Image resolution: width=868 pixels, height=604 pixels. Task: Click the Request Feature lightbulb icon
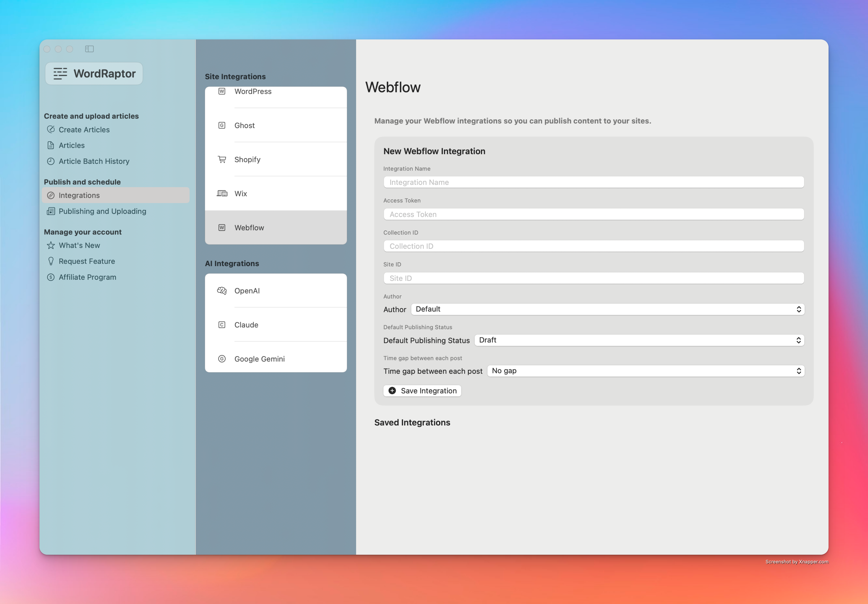[x=51, y=261]
